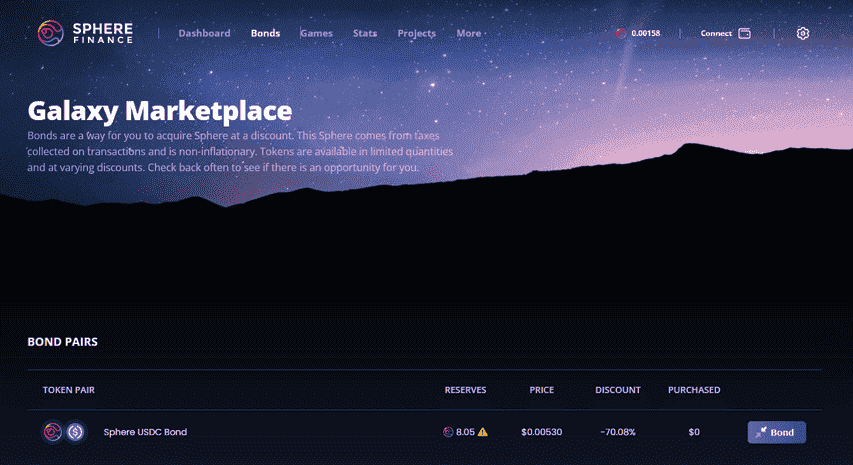Screen dimensions: 853x465
Task: Click the BOND PAIRS section heading
Action: 63,342
